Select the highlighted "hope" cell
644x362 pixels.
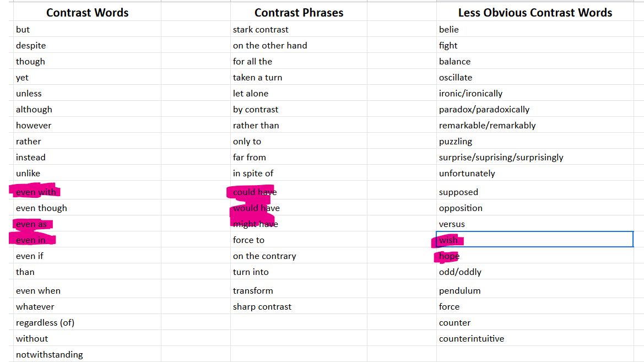click(x=449, y=256)
